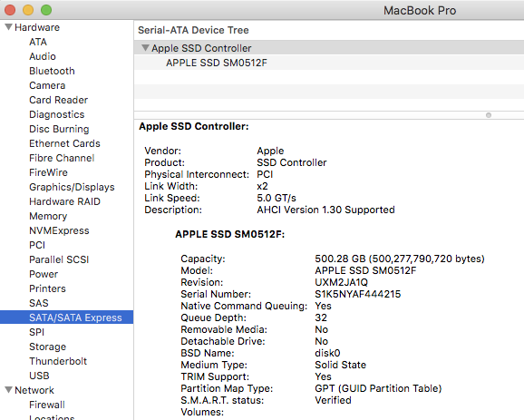View Ethernet Cards details
This screenshot has height=420, width=524.
pos(64,143)
